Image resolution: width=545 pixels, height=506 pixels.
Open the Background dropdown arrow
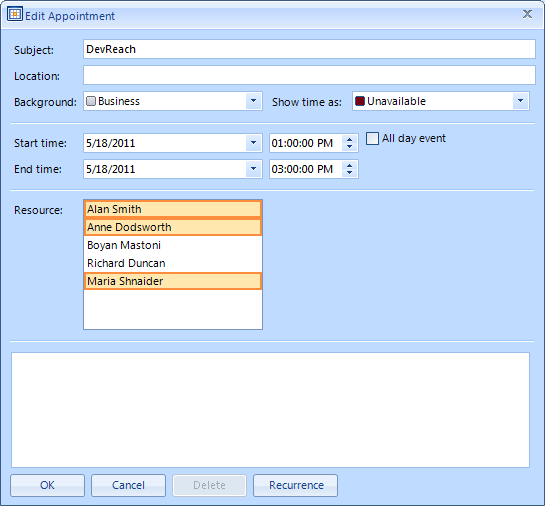tap(253, 101)
